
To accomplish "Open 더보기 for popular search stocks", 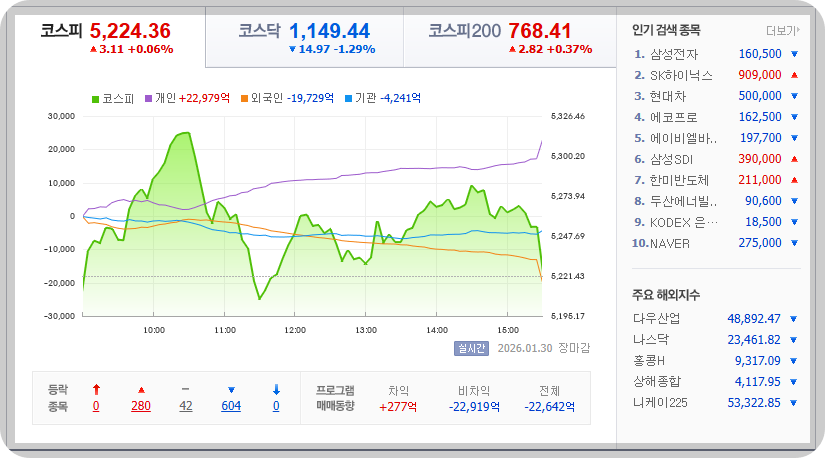I will (x=782, y=31).
